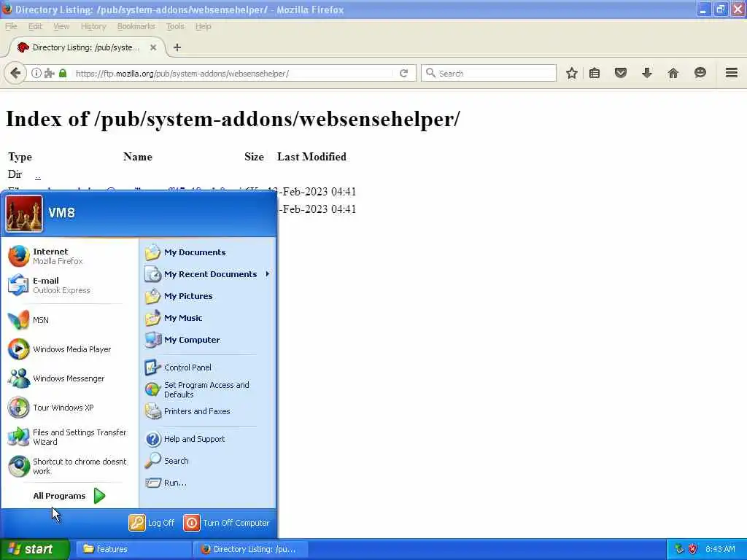This screenshot has height=560, width=747.
Task: Open My Pictures folder
Action: pos(208,296)
